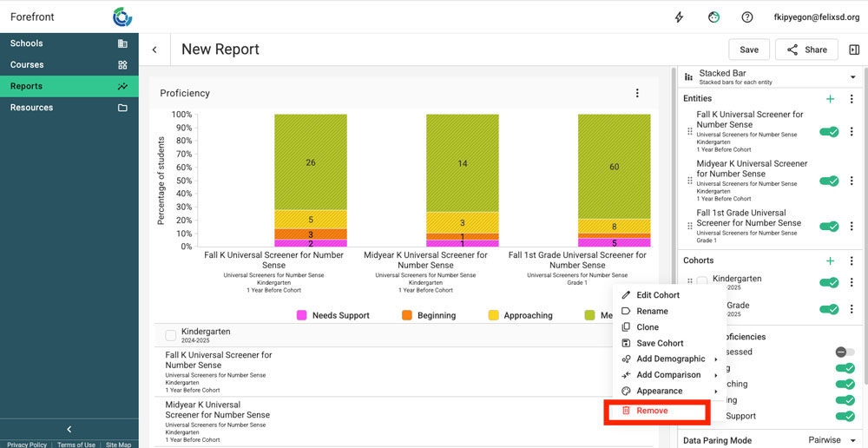This screenshot has width=868, height=448.
Task: Click the Share button
Action: pos(806,49)
